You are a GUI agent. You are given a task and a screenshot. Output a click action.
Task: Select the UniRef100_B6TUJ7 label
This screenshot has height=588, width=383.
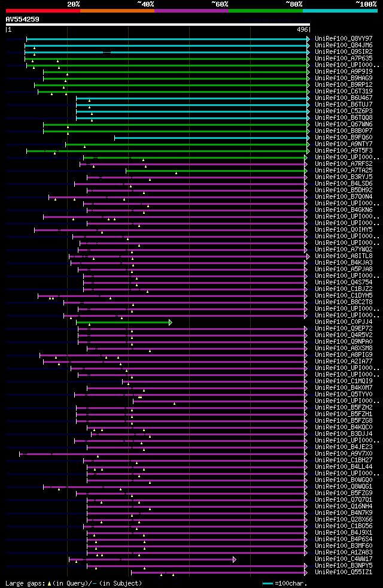[344, 105]
